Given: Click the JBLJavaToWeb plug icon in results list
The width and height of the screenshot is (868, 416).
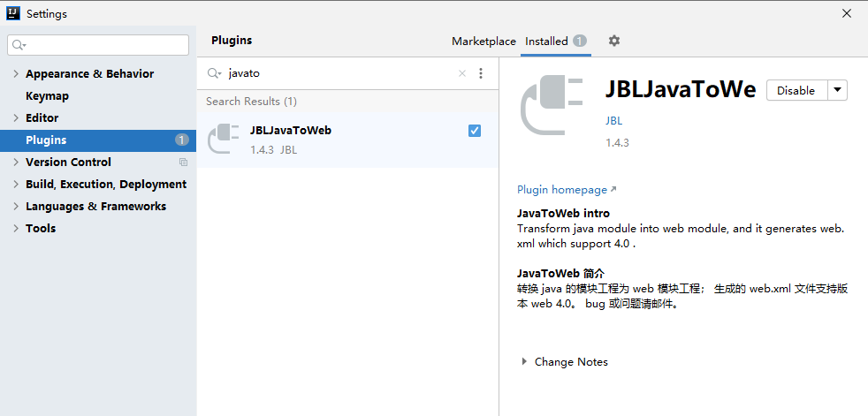Looking at the screenshot, I should click(223, 139).
